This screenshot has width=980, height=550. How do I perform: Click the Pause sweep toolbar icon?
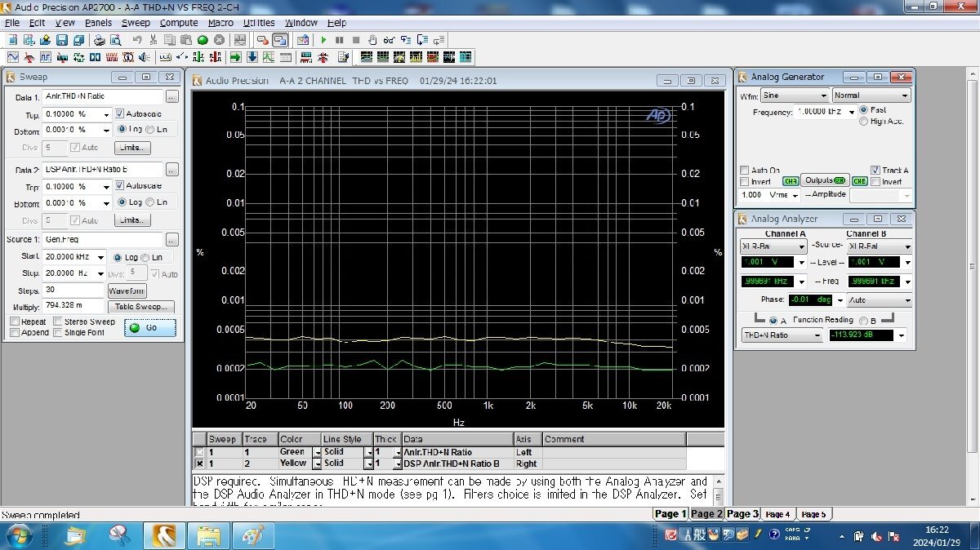click(x=340, y=40)
